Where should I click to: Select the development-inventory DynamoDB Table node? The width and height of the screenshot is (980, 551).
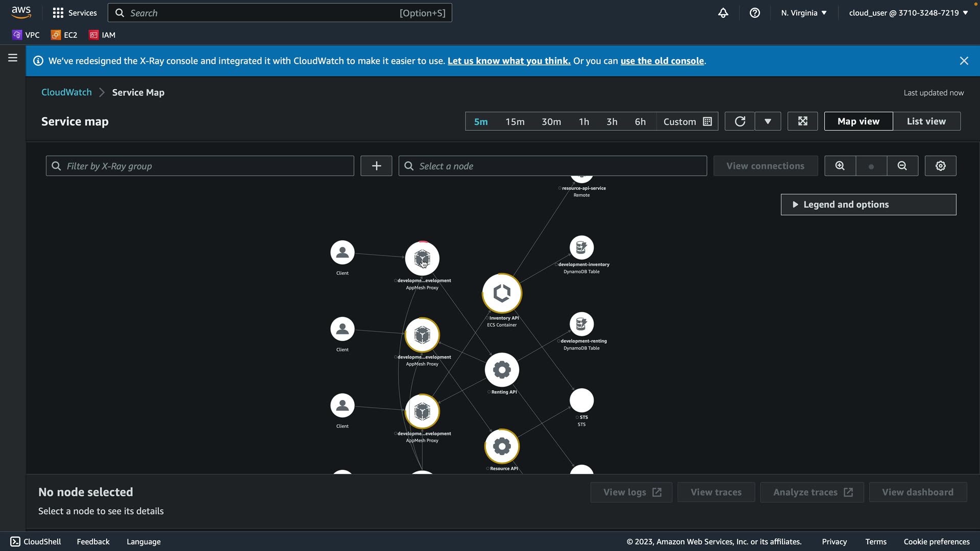point(581,248)
